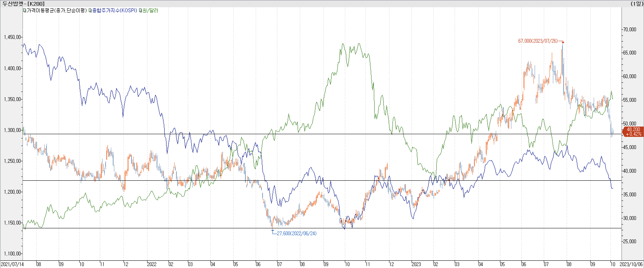The height and width of the screenshot is (268, 644).
Task: Click the red 48,200 current price tag
Action: pos(633,132)
